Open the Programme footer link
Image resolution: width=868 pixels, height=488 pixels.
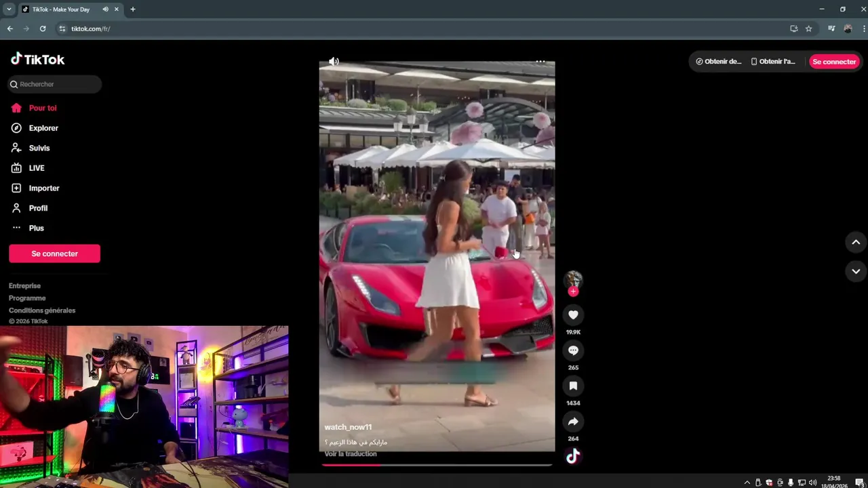(x=27, y=298)
